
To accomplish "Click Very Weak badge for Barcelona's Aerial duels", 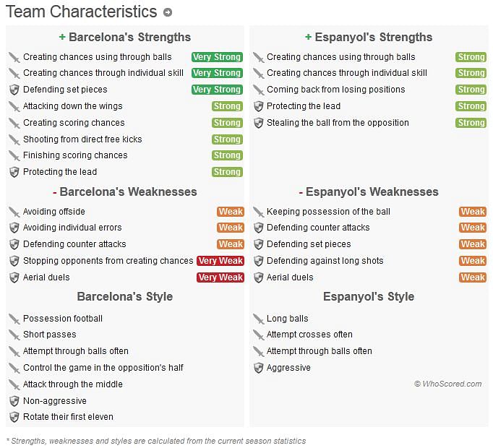I will [220, 277].
